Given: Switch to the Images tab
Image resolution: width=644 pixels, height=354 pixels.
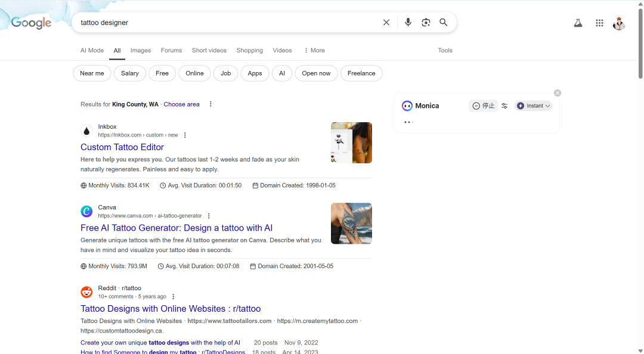Looking at the screenshot, I should point(141,51).
